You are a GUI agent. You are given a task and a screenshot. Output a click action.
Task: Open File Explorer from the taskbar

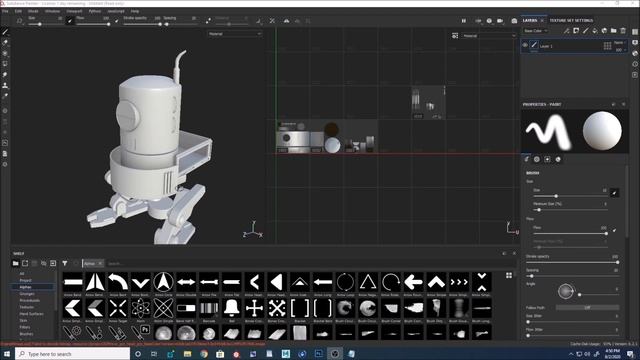tap(187, 354)
